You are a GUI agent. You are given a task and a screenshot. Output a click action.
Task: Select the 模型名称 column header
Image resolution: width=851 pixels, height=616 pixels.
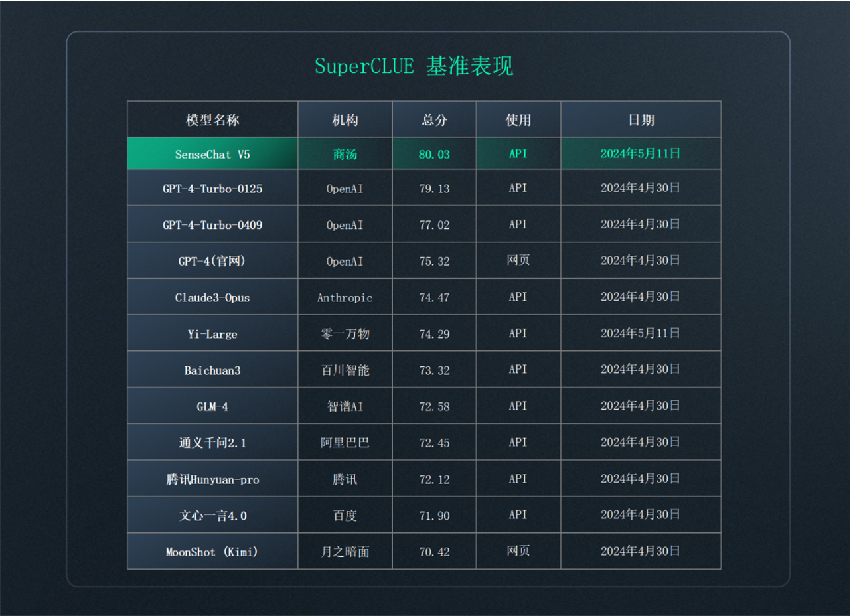click(x=212, y=120)
